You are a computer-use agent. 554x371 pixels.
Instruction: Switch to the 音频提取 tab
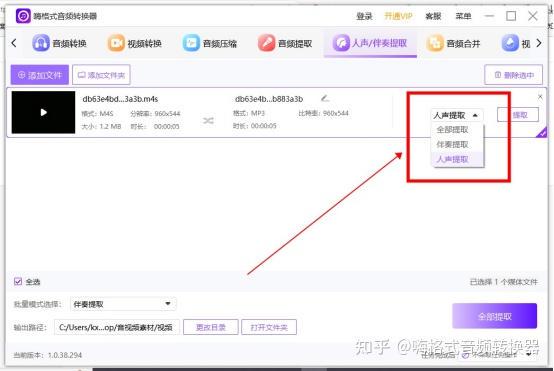(x=285, y=43)
